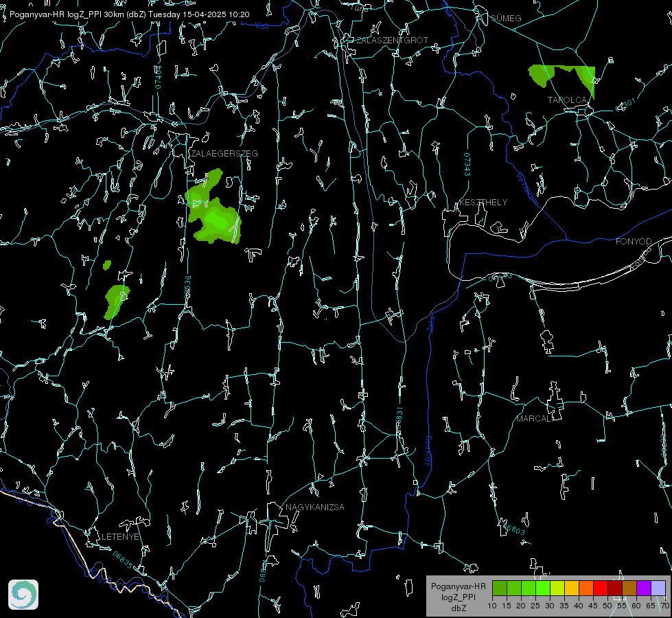Click the dbZ unit label in legend
672x618 pixels.
coord(459,608)
